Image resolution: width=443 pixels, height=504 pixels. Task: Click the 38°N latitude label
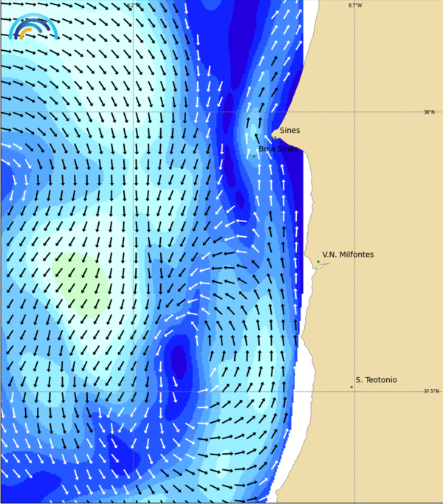tap(429, 112)
